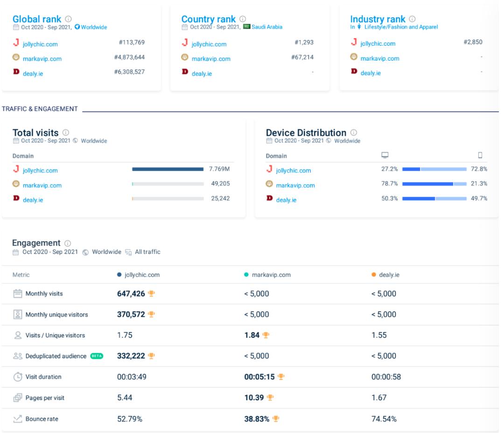
Task: Open jollychic.com in Country rank card
Action: [x=209, y=44]
